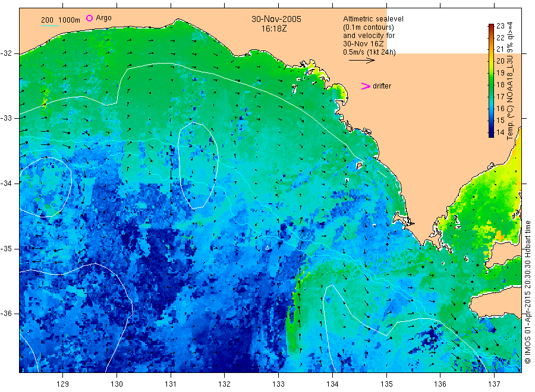
Task: Click the small white triangle marker near 133E
Action: coord(267,248)
